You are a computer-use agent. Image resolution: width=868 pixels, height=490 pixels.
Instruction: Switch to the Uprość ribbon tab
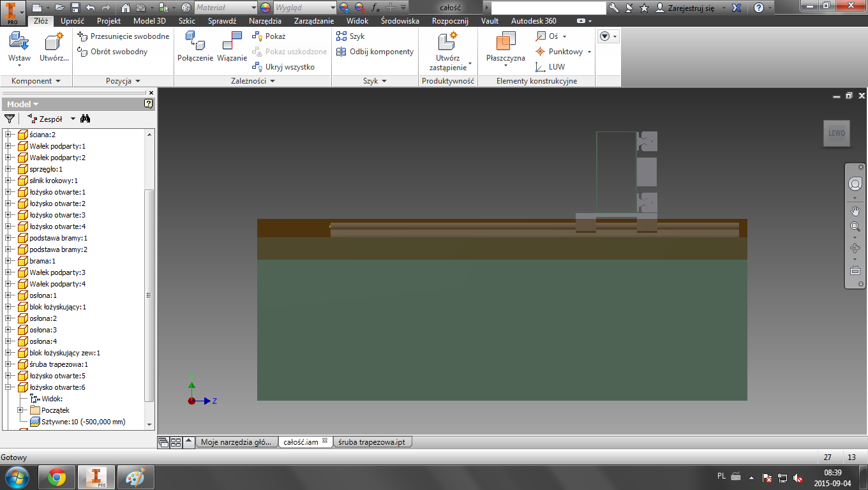pos(72,21)
